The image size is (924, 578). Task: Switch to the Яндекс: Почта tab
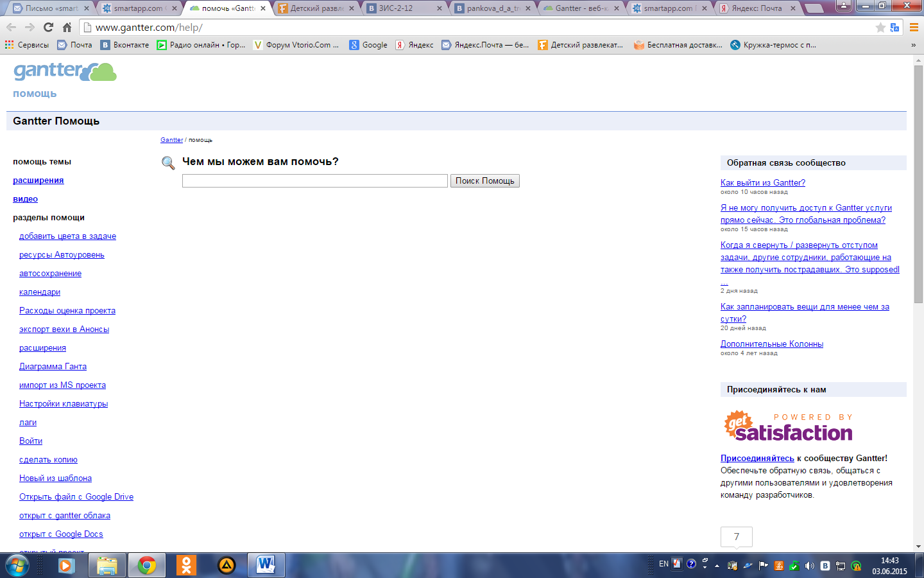tap(758, 8)
